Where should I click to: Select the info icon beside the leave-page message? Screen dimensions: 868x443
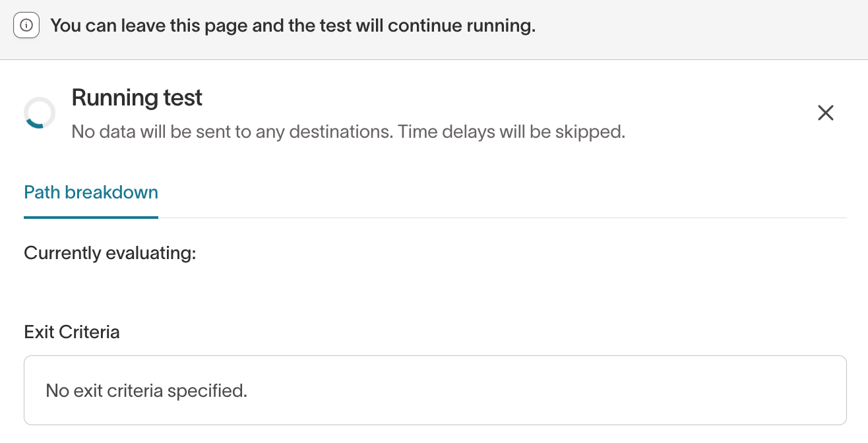[x=26, y=25]
